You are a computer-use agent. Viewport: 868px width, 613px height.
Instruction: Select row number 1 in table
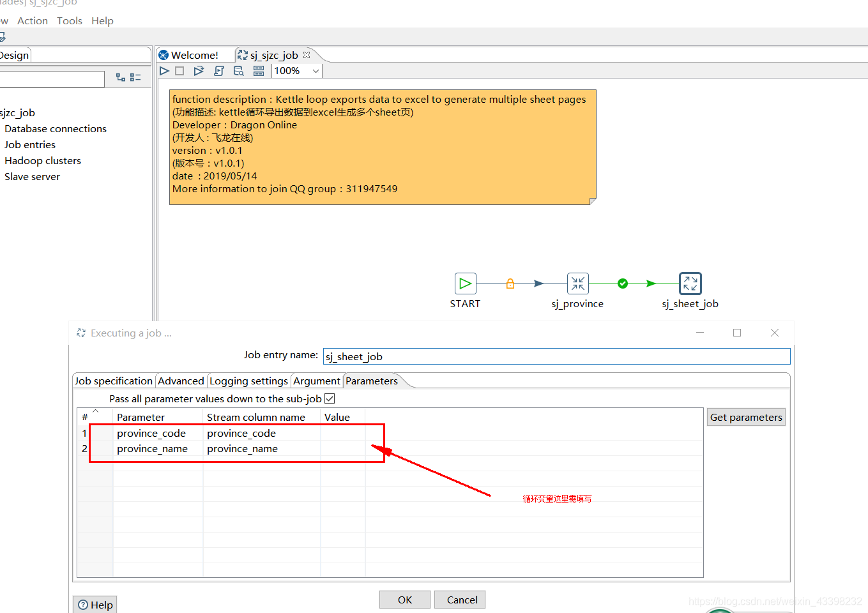pos(84,433)
